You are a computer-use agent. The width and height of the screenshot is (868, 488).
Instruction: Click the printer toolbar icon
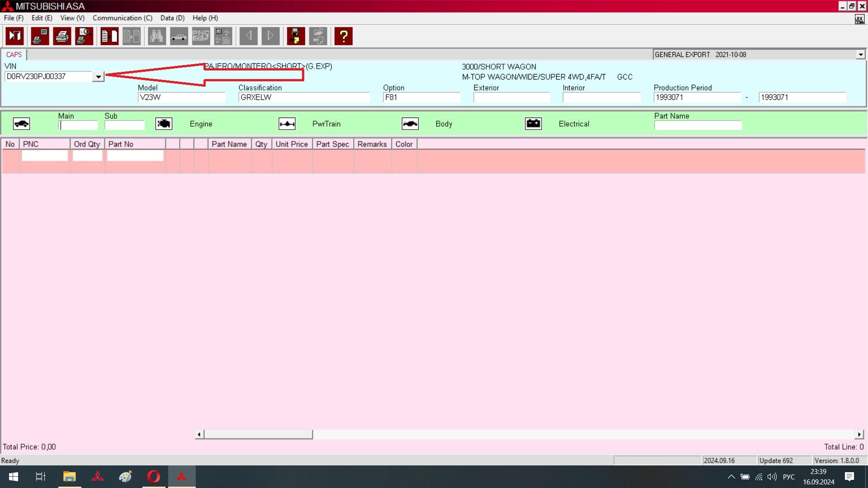click(x=62, y=36)
